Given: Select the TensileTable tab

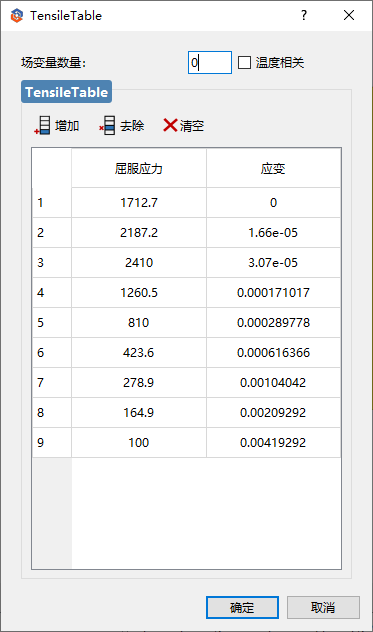Looking at the screenshot, I should [x=67, y=92].
